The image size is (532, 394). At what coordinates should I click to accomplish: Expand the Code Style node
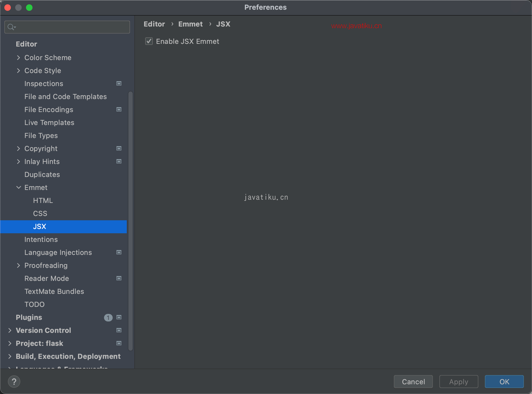pos(18,70)
